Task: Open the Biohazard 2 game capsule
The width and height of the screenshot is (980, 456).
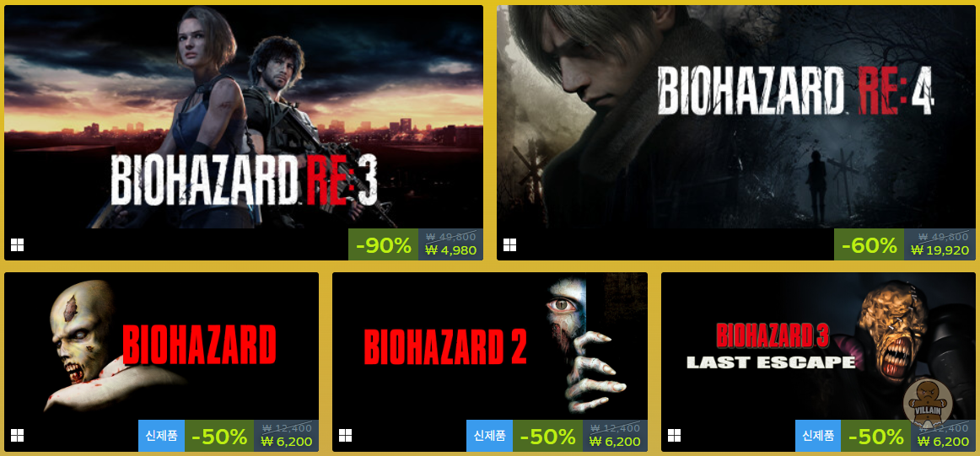Action: click(x=489, y=346)
